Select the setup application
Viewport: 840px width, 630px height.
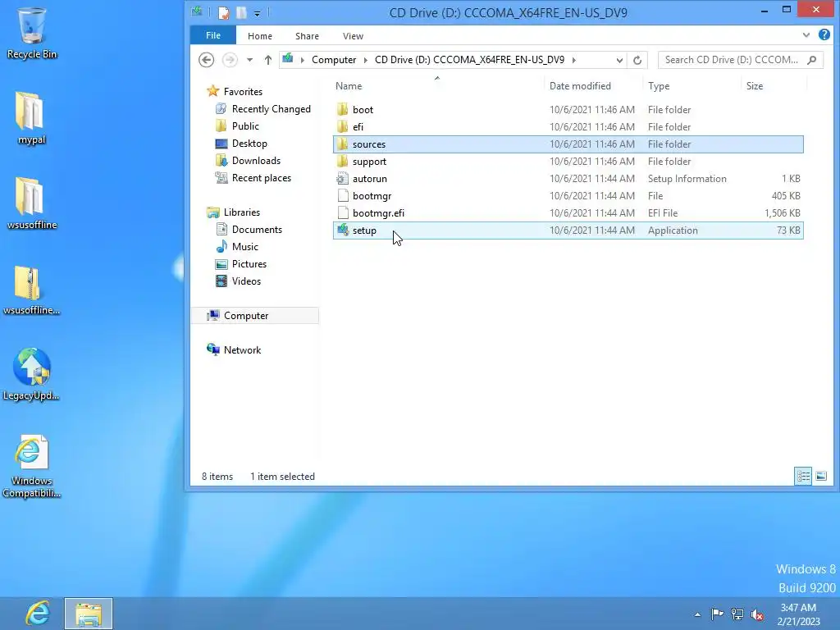point(568,231)
